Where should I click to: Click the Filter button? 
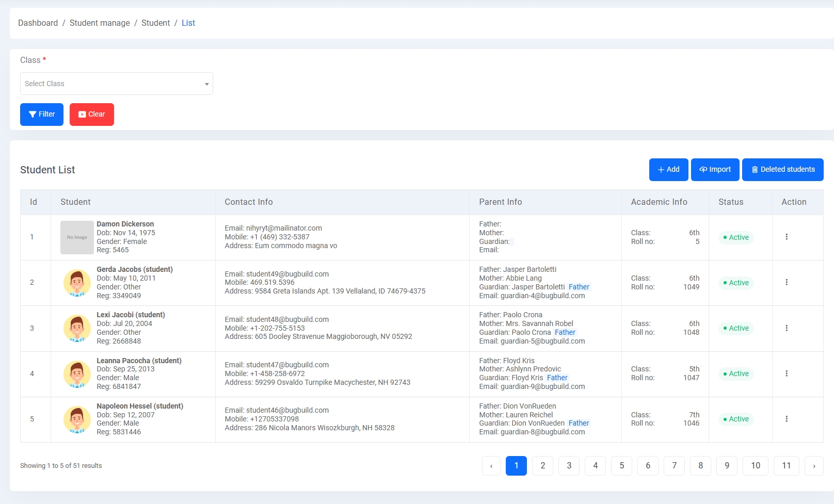pos(42,115)
